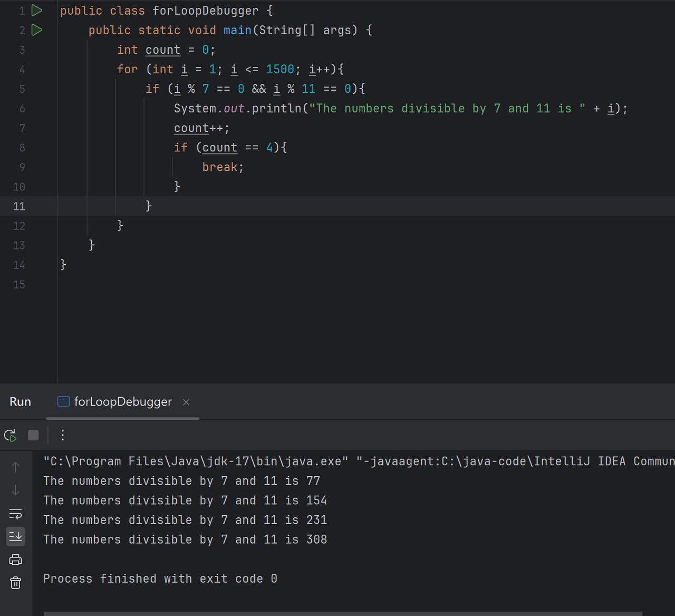The width and height of the screenshot is (675, 616).
Task: Click the up arrow in console sidebar
Action: tap(16, 467)
